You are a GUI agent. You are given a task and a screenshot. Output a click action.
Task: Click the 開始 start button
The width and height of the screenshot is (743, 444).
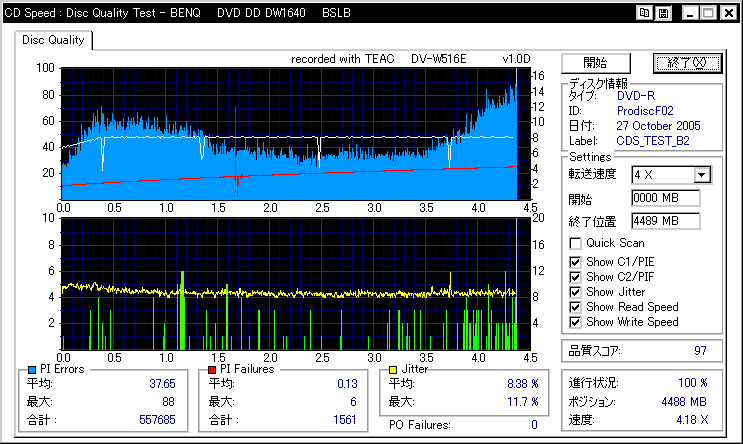596,63
